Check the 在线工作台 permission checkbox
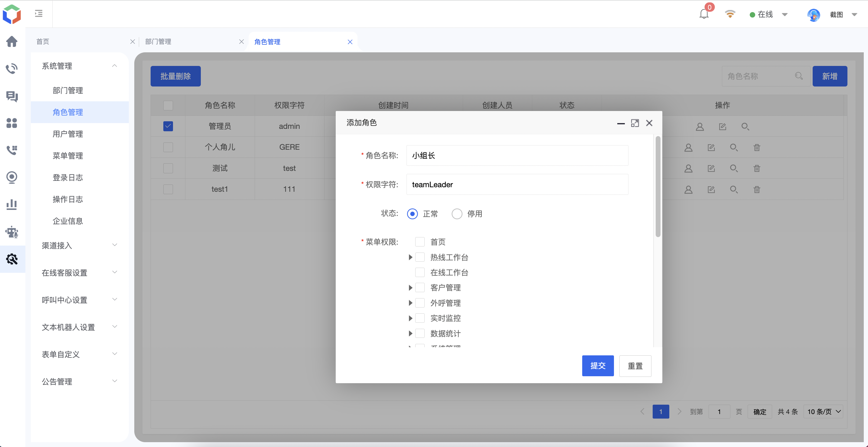Viewport: 868px width, 447px height. pyautogui.click(x=420, y=272)
